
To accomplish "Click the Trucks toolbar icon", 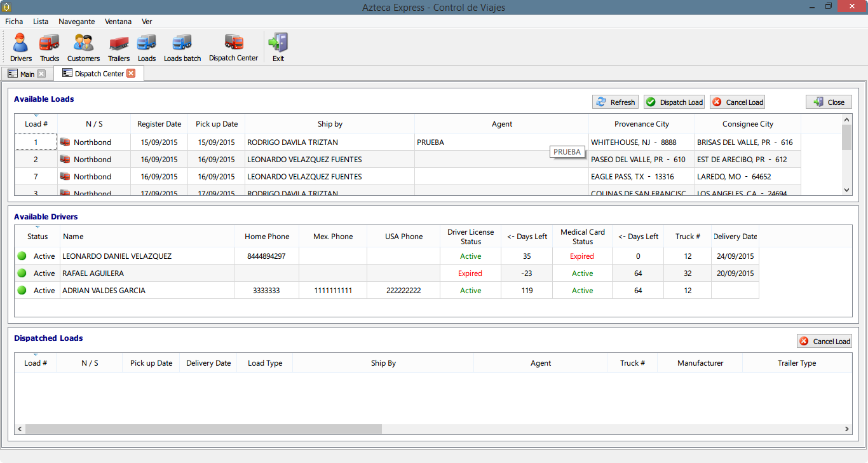I will tap(49, 48).
